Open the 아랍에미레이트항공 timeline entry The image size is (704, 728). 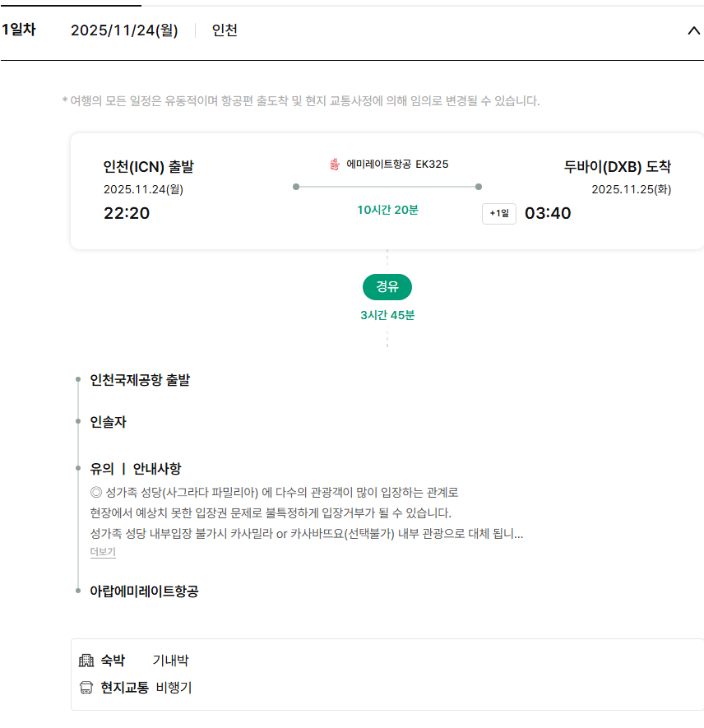pos(144,591)
